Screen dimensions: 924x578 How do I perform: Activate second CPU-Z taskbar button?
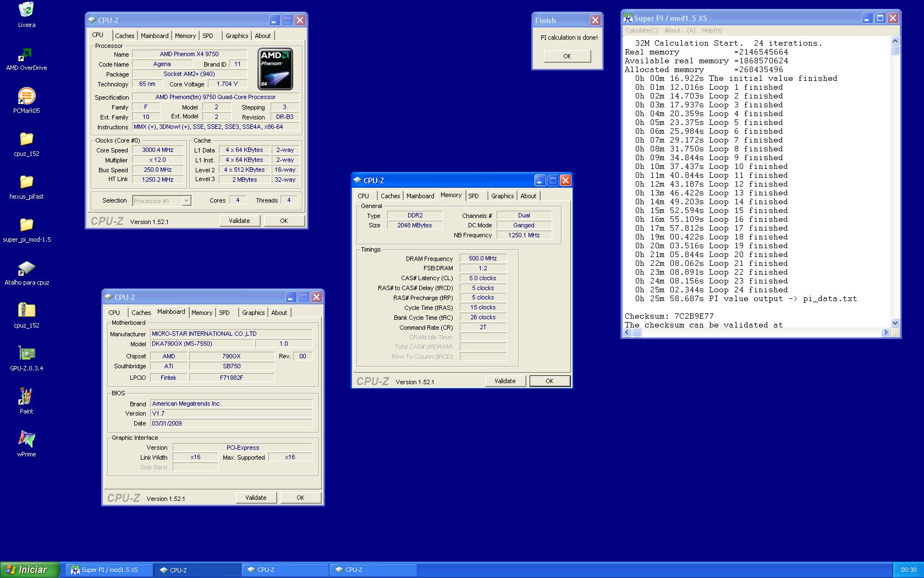point(285,570)
